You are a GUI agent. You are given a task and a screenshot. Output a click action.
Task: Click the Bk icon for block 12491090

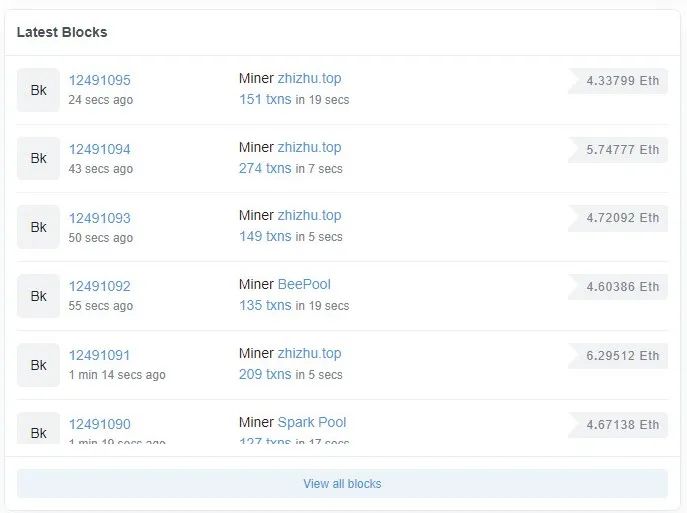pyautogui.click(x=38, y=430)
